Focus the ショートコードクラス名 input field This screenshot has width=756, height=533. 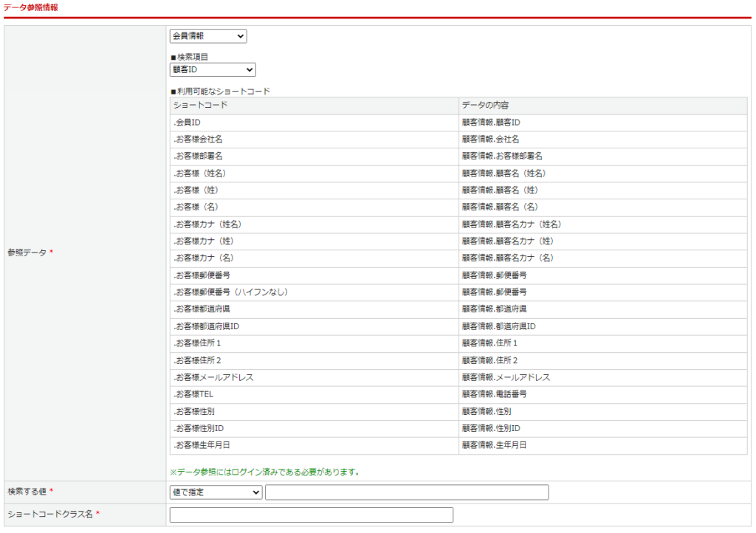tap(311, 515)
